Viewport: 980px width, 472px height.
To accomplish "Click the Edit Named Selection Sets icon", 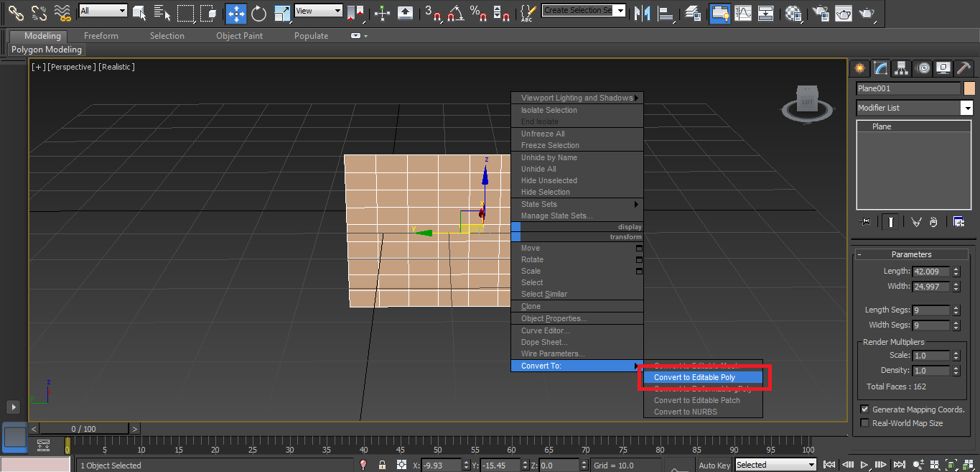I will (529, 12).
